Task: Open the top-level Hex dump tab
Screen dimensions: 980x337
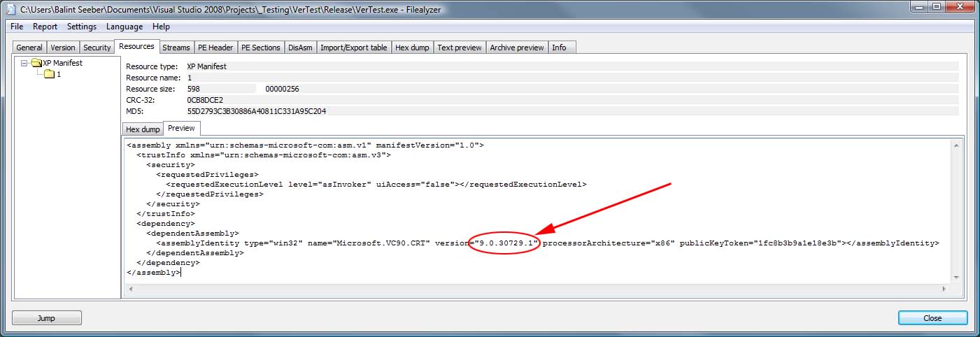Action: [x=412, y=48]
